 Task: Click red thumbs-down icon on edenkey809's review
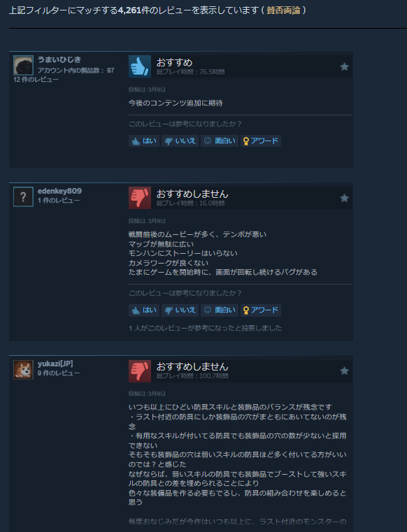coord(140,198)
